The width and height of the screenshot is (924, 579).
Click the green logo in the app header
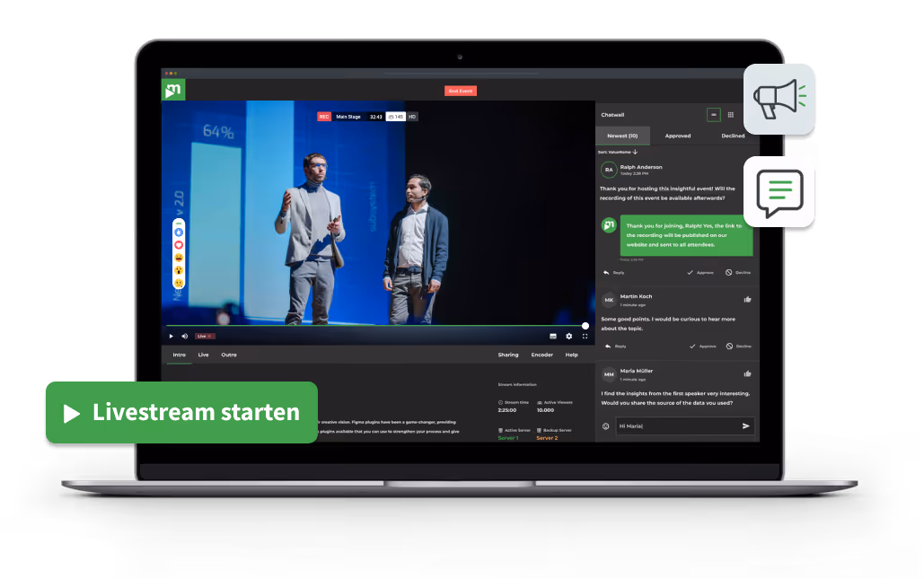pos(173,90)
